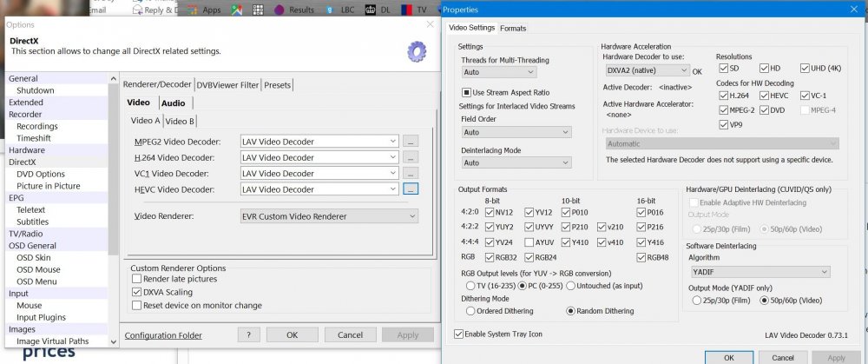Viewport: 868px width, 364px height.
Task: Click the question mark help button
Action: pos(249,334)
